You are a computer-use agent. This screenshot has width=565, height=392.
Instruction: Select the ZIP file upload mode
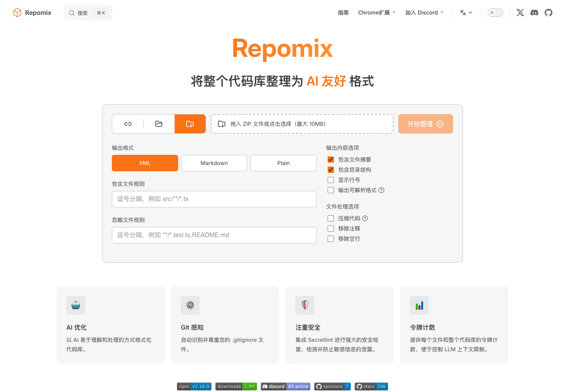tap(190, 124)
